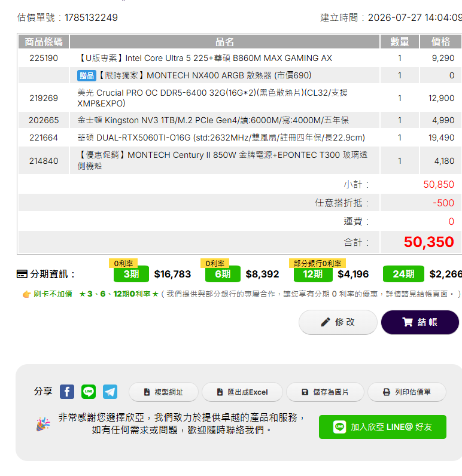This screenshot has height=476, width=462.
Task: Click the Intel Core Ultra 5 225 product name
Action: click(205, 58)
